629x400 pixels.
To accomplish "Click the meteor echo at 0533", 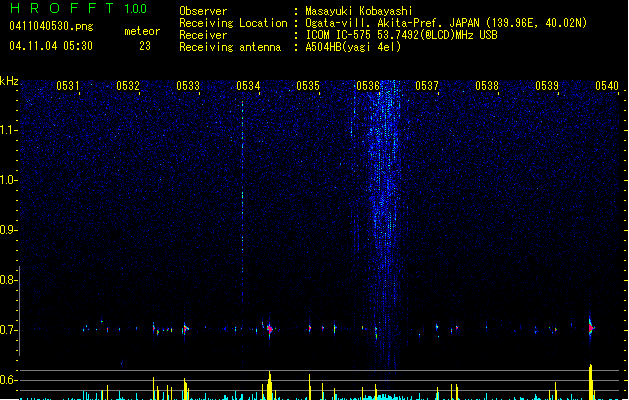I will click(185, 329).
